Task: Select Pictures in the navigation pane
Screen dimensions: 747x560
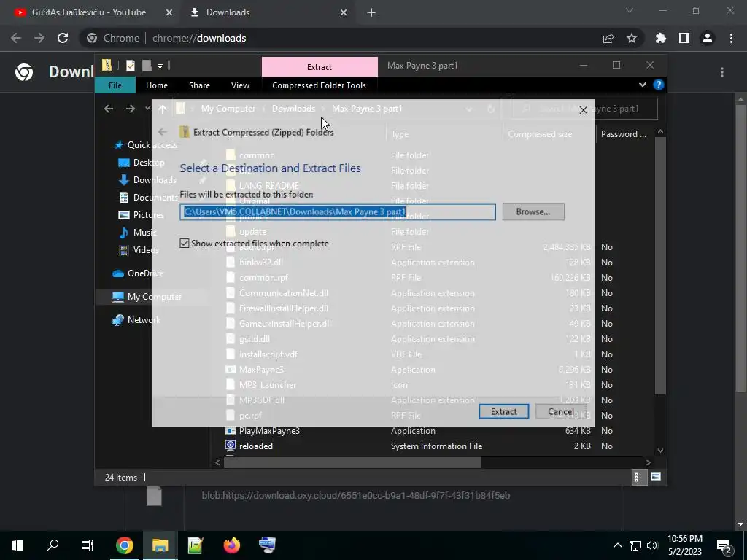Action: coord(141,215)
